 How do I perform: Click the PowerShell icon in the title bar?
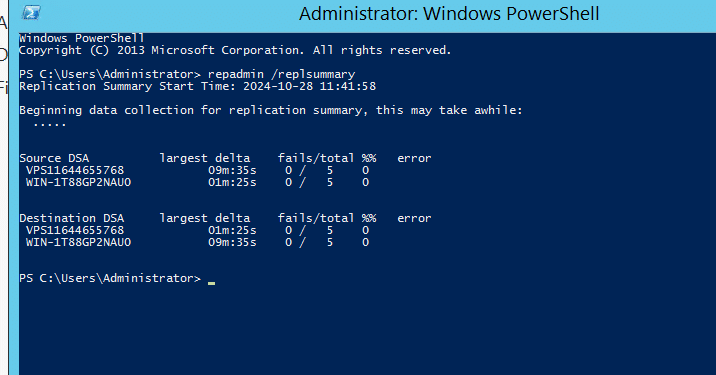click(31, 12)
